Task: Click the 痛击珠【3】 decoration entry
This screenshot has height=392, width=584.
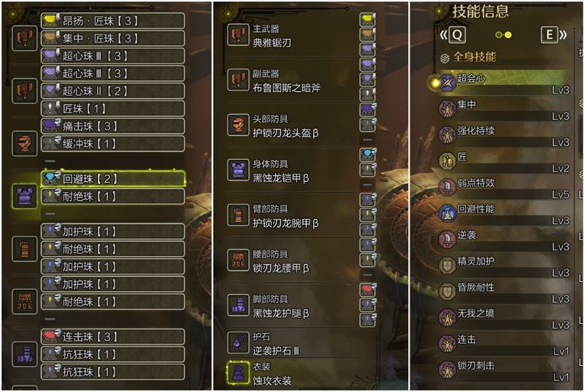Action: 113,126
